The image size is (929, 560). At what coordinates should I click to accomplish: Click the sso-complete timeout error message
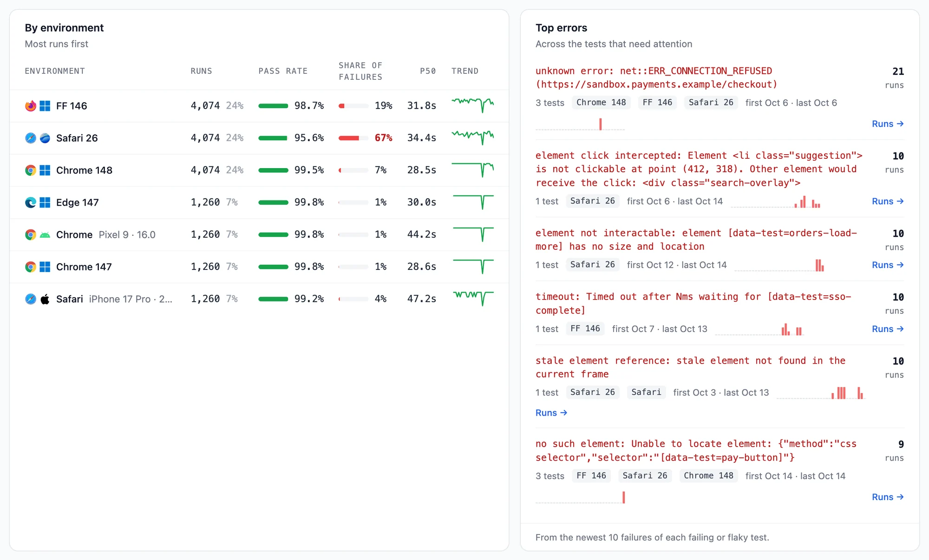[693, 304]
